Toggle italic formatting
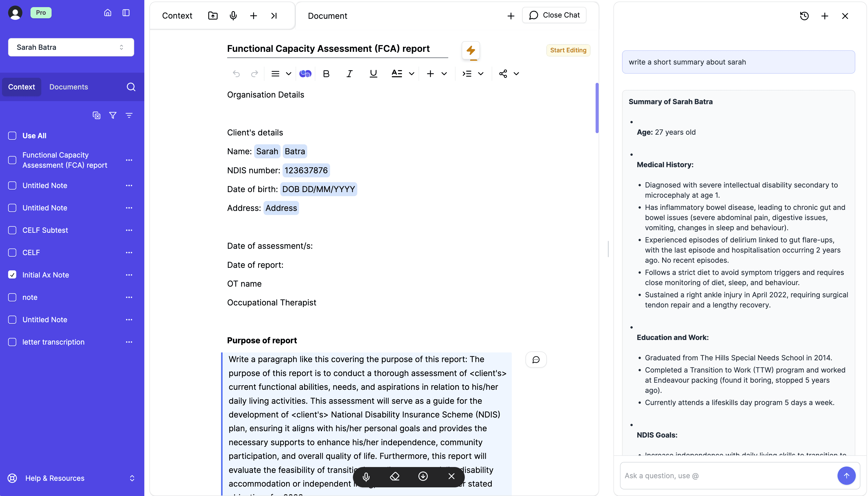Viewport: 868px width, 496px height. (349, 74)
